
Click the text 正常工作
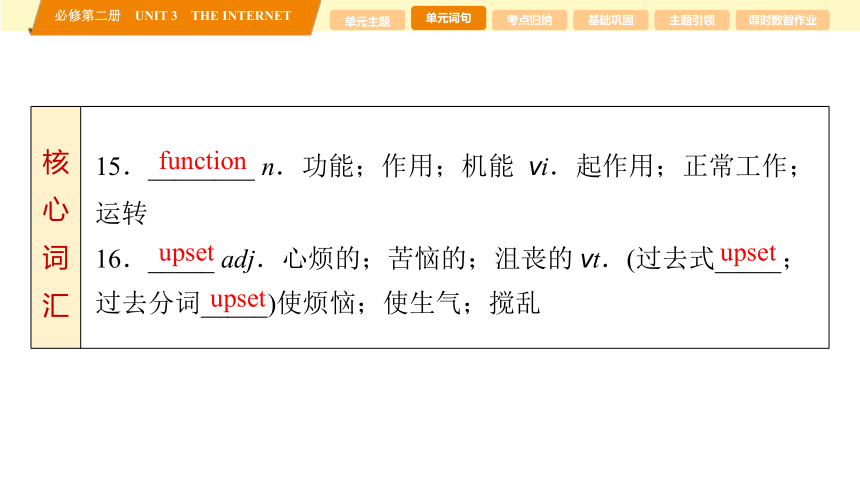click(735, 166)
